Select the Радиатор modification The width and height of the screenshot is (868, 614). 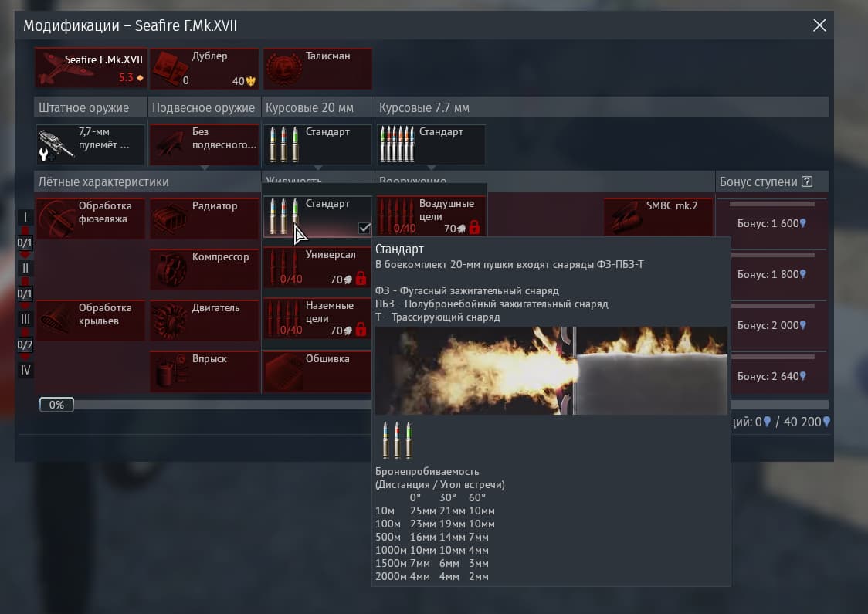tap(205, 218)
